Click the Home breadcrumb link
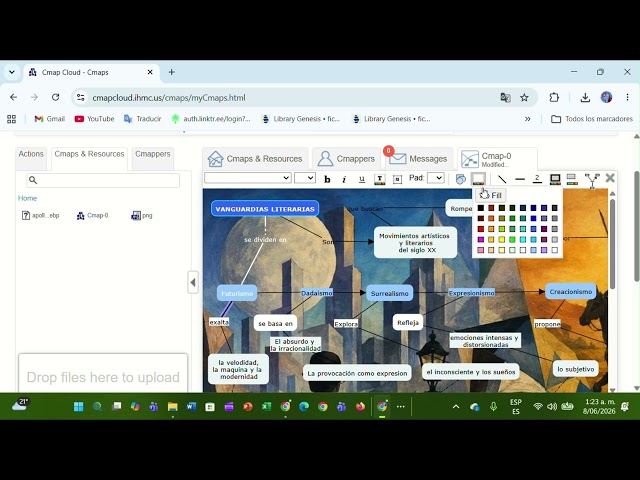Viewport: 640px width, 480px height. (x=27, y=198)
